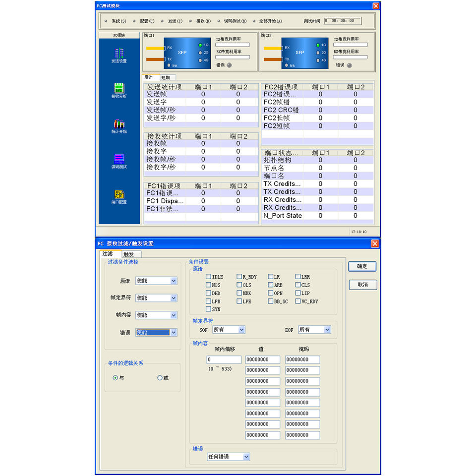Click port 2 link indicator light
This screenshot has width=476, height=476.
287,65
